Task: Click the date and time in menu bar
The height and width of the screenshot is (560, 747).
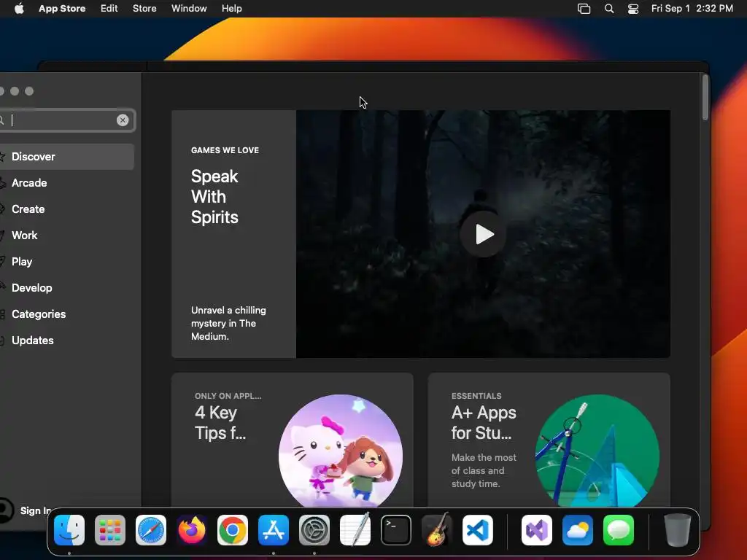Action: (692, 9)
